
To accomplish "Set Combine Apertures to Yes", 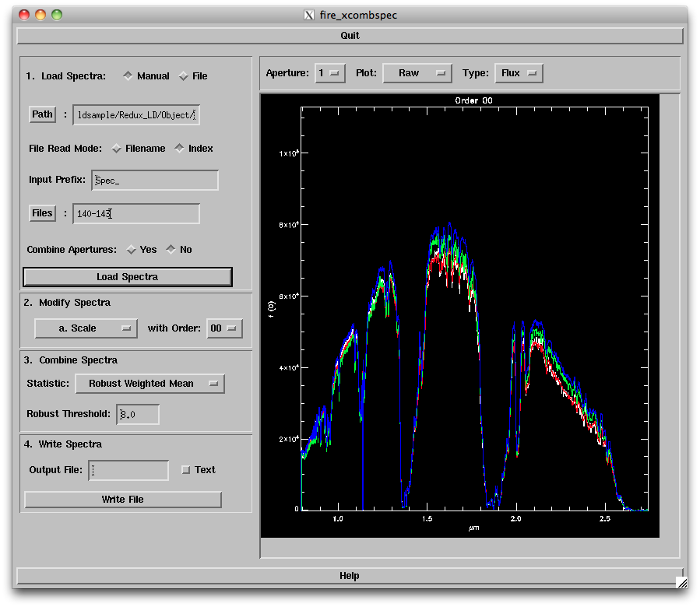I will 142,250.
